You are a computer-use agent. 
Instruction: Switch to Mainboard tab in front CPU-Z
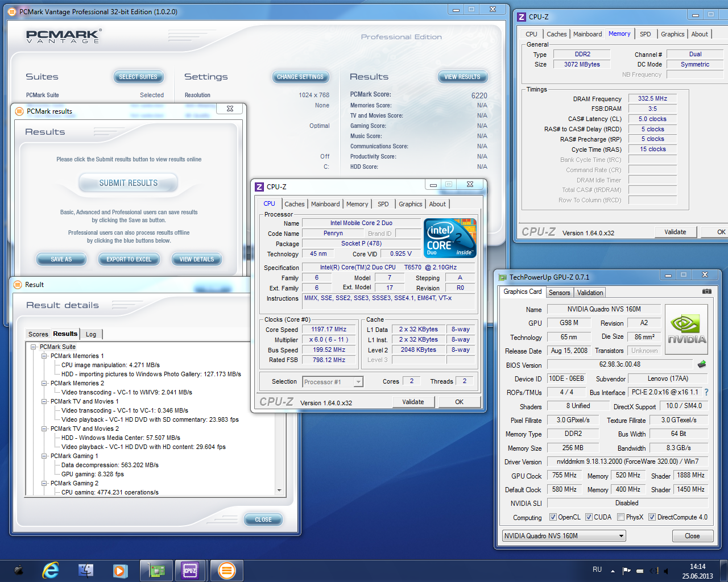(x=325, y=204)
